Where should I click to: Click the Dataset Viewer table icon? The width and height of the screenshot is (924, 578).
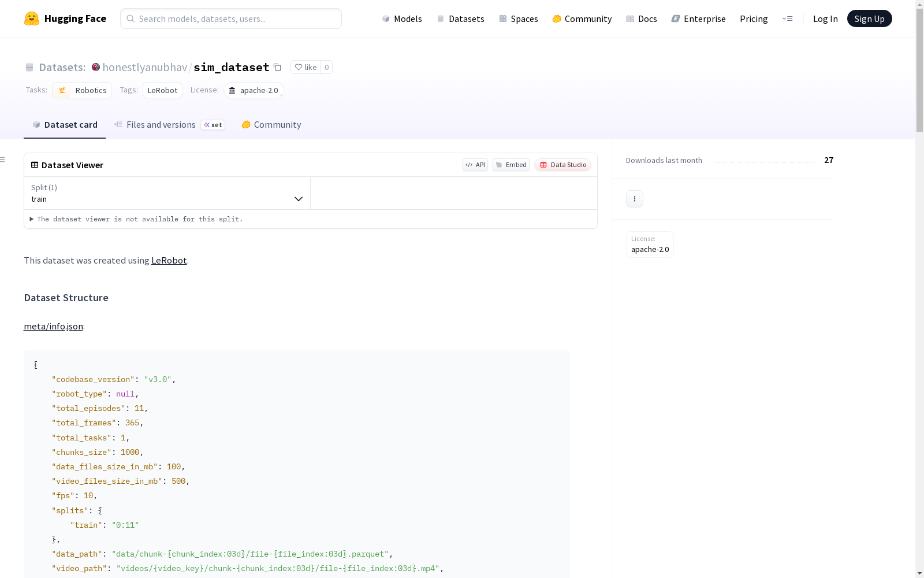35,165
